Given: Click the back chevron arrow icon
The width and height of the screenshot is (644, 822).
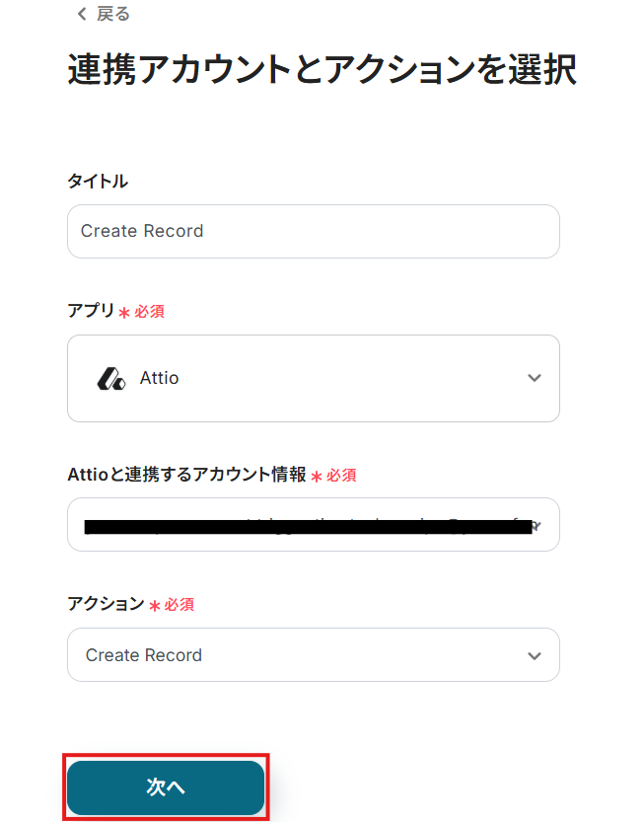Looking at the screenshot, I should [x=81, y=14].
